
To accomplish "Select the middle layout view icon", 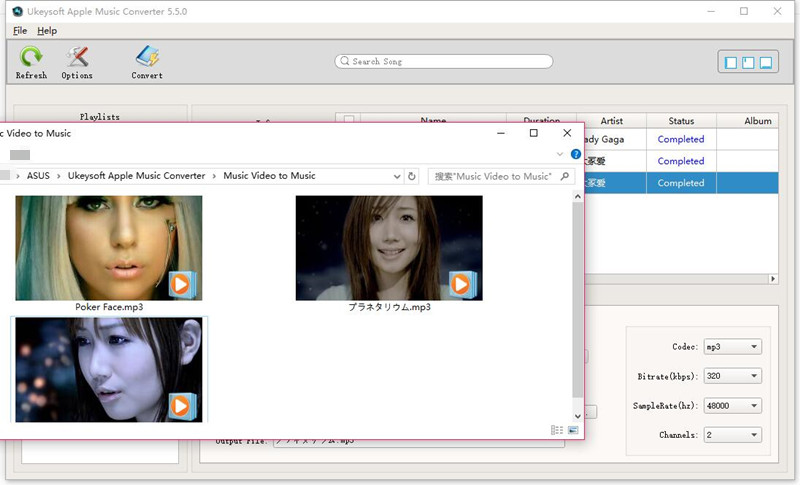I will 748,62.
